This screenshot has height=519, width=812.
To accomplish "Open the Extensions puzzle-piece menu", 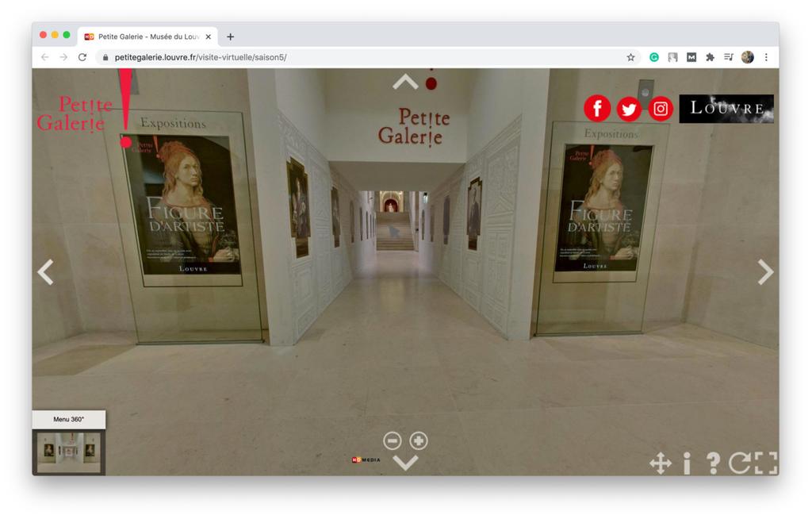I will point(710,58).
